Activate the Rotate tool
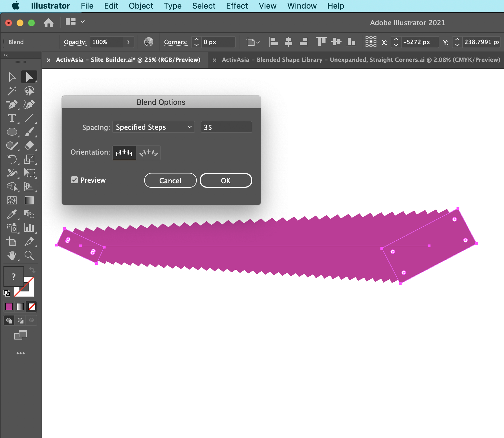 (x=12, y=159)
